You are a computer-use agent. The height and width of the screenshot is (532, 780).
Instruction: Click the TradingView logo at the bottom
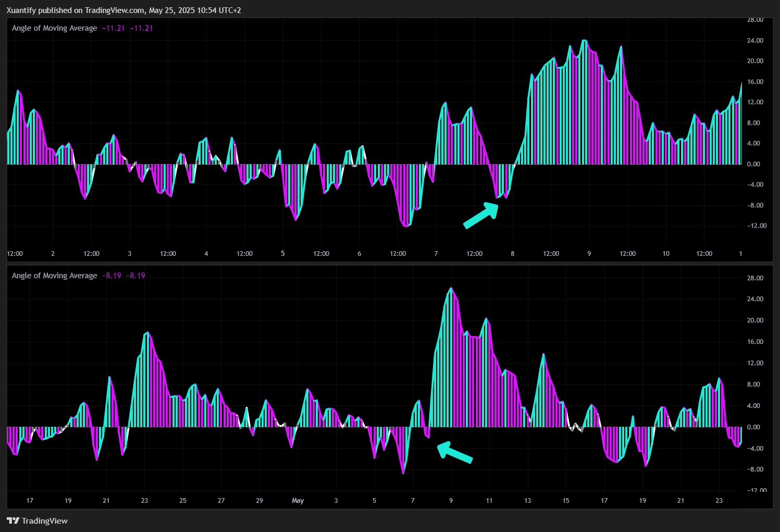point(37,521)
